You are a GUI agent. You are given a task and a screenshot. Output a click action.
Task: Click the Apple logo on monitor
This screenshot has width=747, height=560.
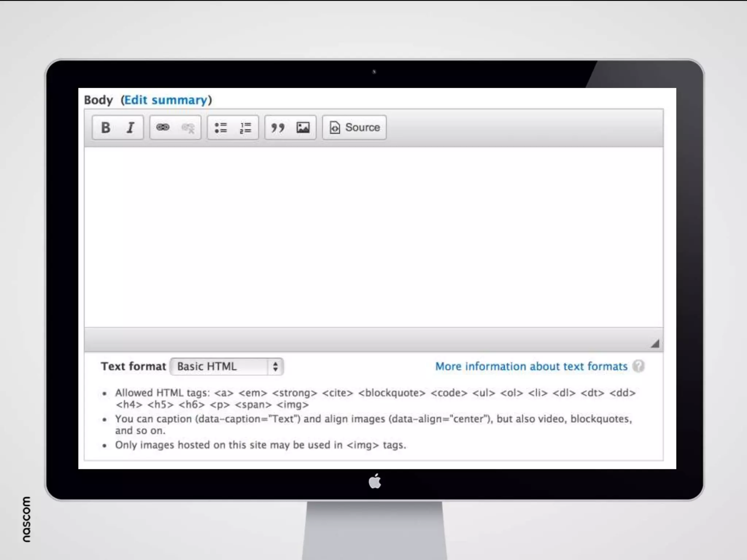[x=375, y=481]
